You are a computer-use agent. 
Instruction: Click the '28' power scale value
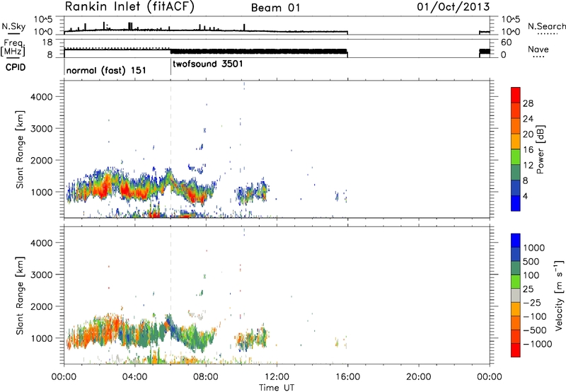click(528, 103)
